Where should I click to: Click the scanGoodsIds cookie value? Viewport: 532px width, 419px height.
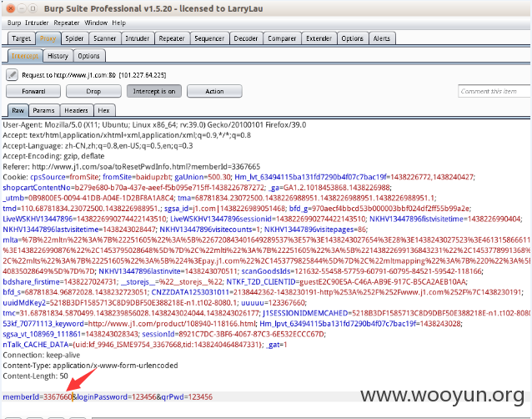point(388,271)
